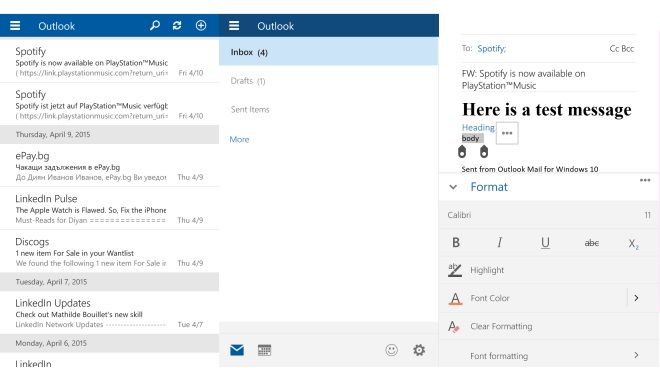Open hamburger menu in mail list panel
The image size is (660, 368).
[x=15, y=26]
